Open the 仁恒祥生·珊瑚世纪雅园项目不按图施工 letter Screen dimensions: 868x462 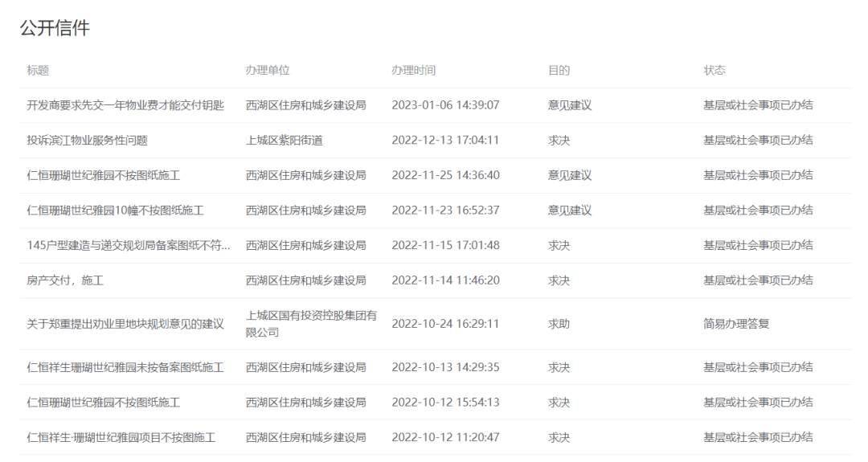click(121, 437)
